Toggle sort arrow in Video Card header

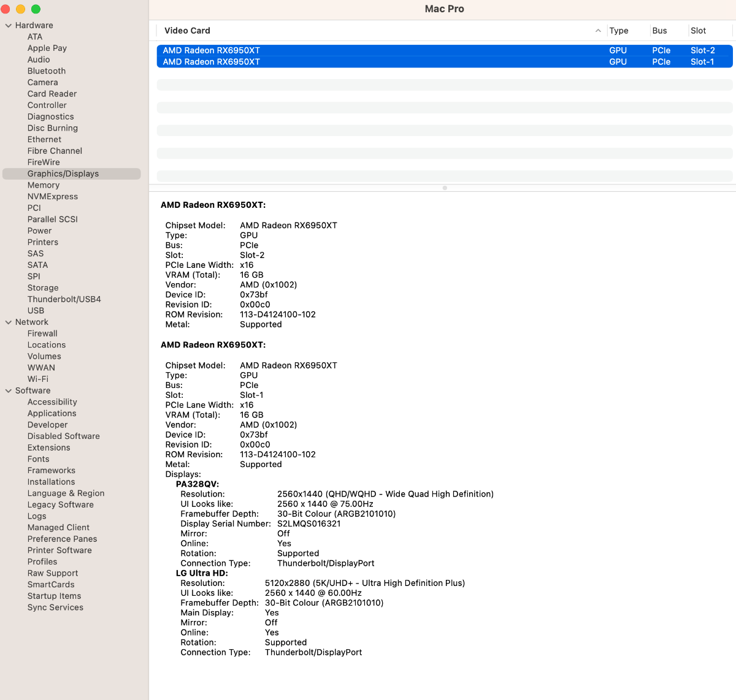pyautogui.click(x=598, y=31)
